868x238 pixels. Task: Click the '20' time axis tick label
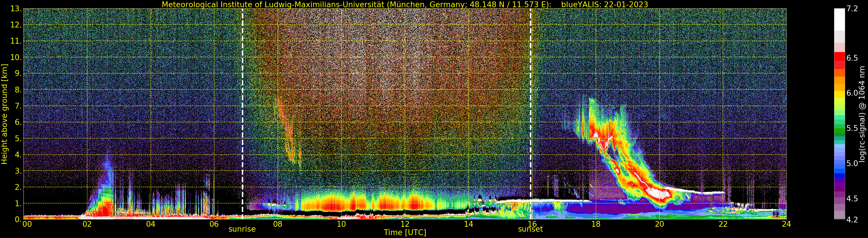point(659,224)
